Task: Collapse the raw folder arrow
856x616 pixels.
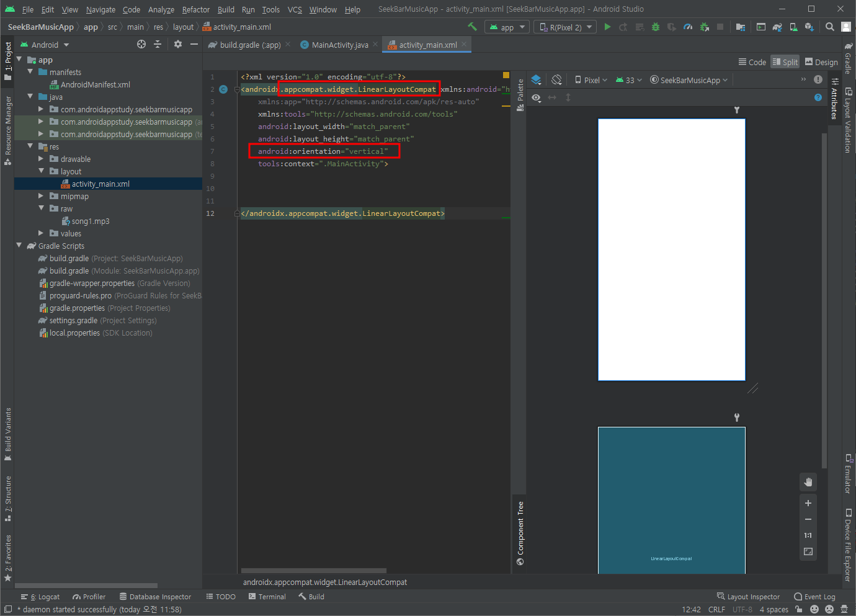Action: coord(41,208)
